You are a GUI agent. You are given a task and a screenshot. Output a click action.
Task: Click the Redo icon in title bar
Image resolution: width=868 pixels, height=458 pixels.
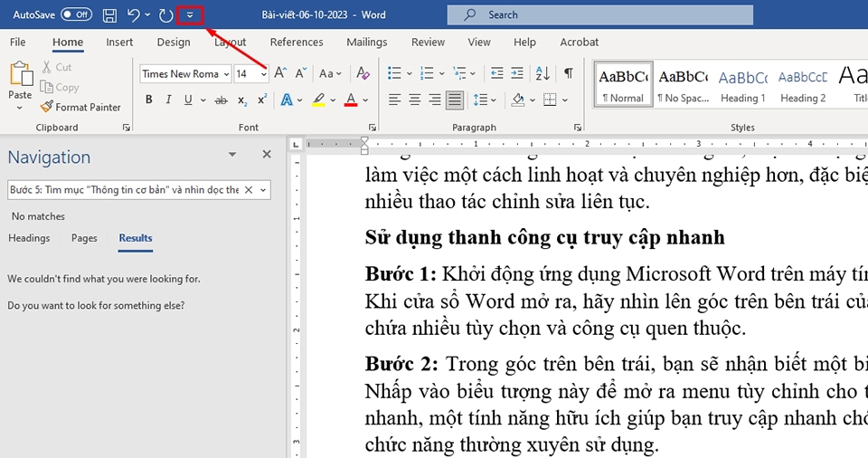[165, 15]
